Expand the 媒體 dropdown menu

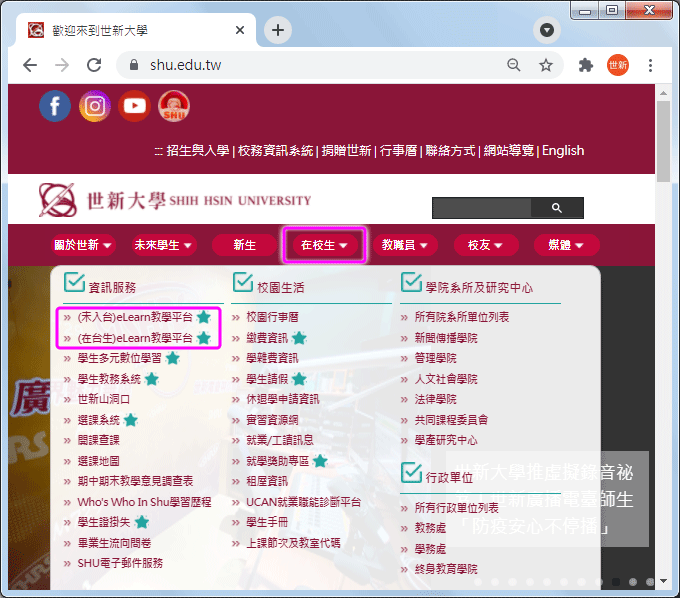pos(566,245)
